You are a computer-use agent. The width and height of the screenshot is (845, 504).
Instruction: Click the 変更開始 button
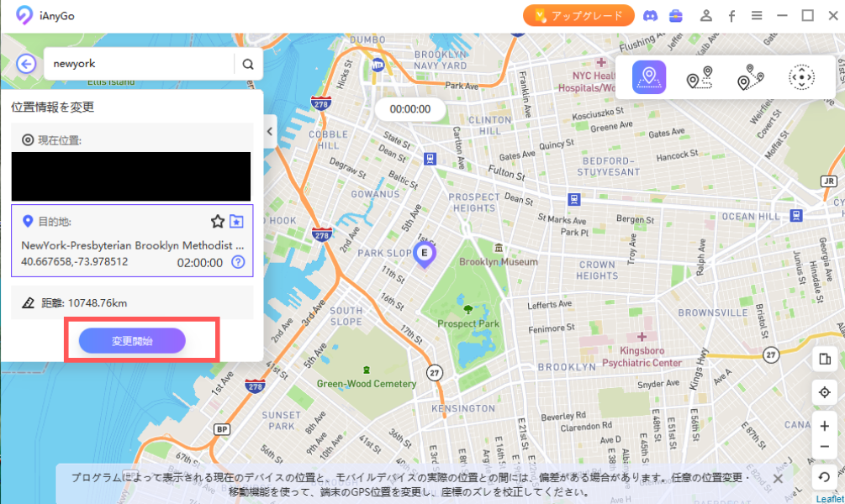click(x=132, y=340)
